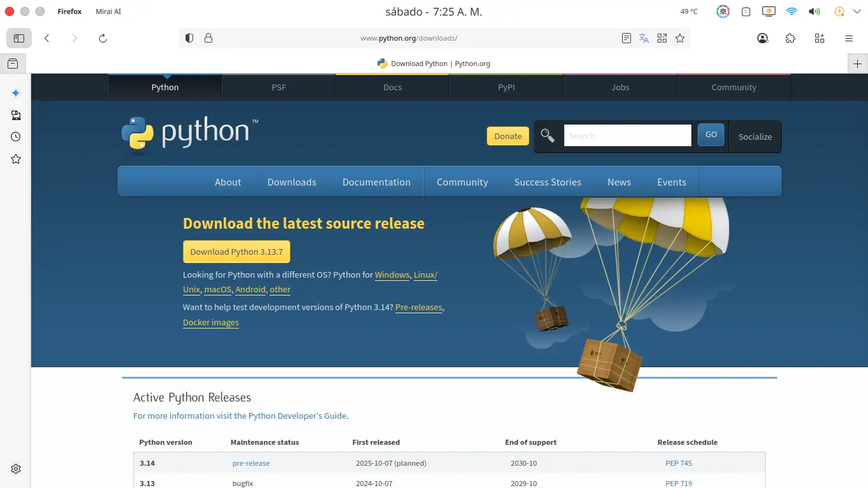
Task: Click the Socialize button
Action: click(755, 137)
